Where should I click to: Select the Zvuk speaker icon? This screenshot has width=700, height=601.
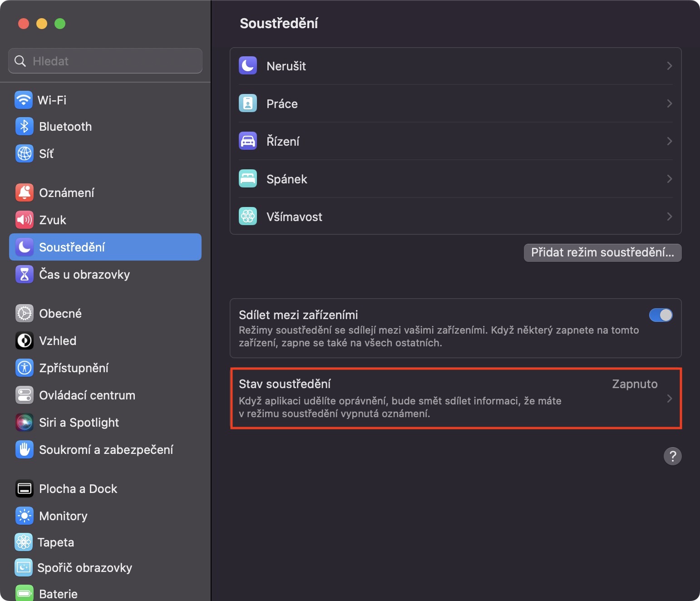pos(25,220)
